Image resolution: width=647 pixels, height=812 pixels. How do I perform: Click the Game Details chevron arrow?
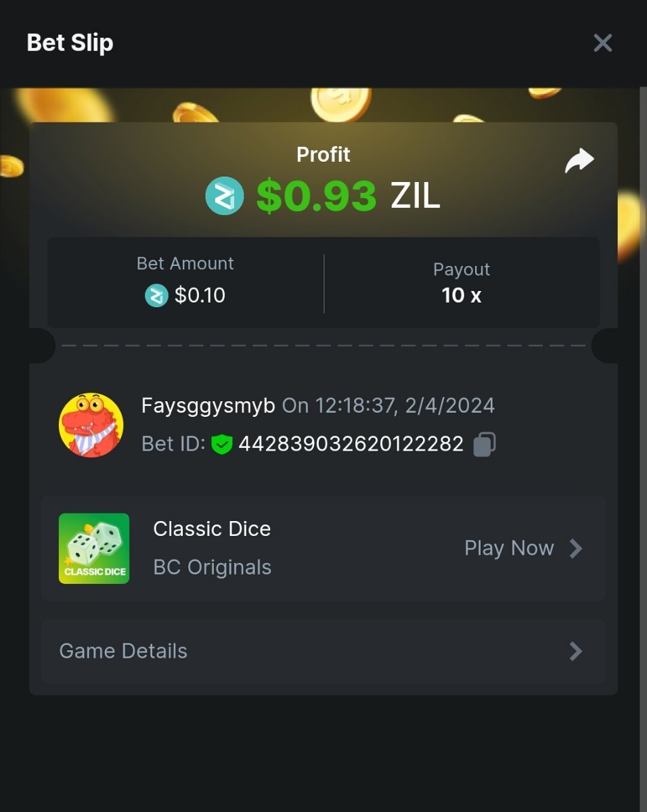tap(575, 651)
